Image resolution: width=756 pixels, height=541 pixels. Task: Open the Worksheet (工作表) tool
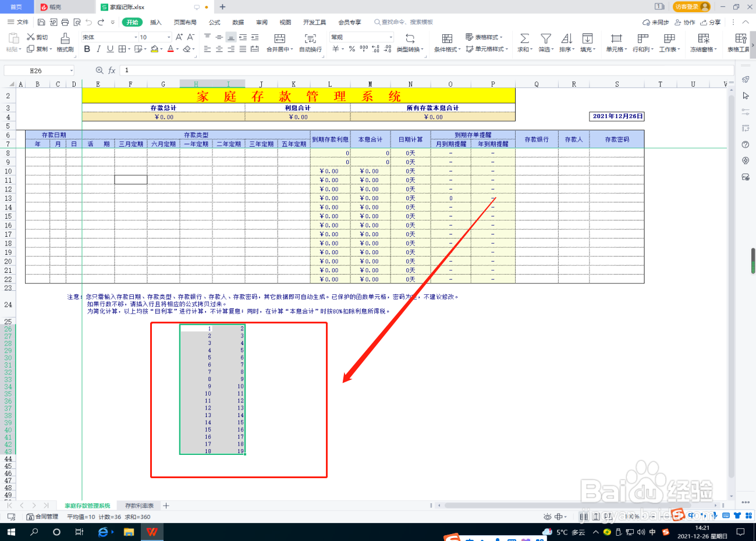(x=669, y=42)
